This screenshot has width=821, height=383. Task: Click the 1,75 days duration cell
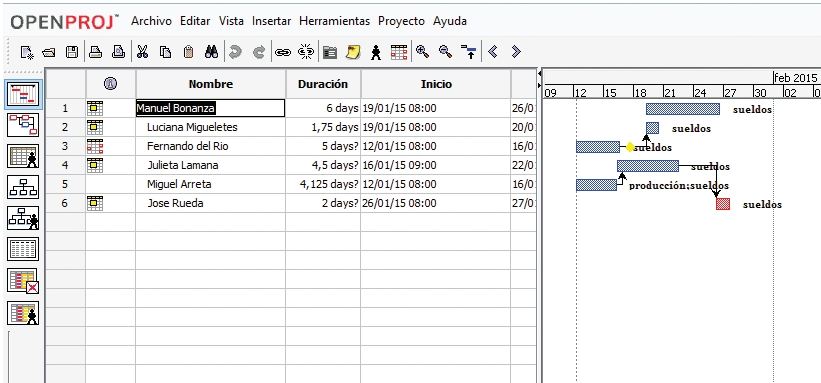pyautogui.click(x=323, y=127)
